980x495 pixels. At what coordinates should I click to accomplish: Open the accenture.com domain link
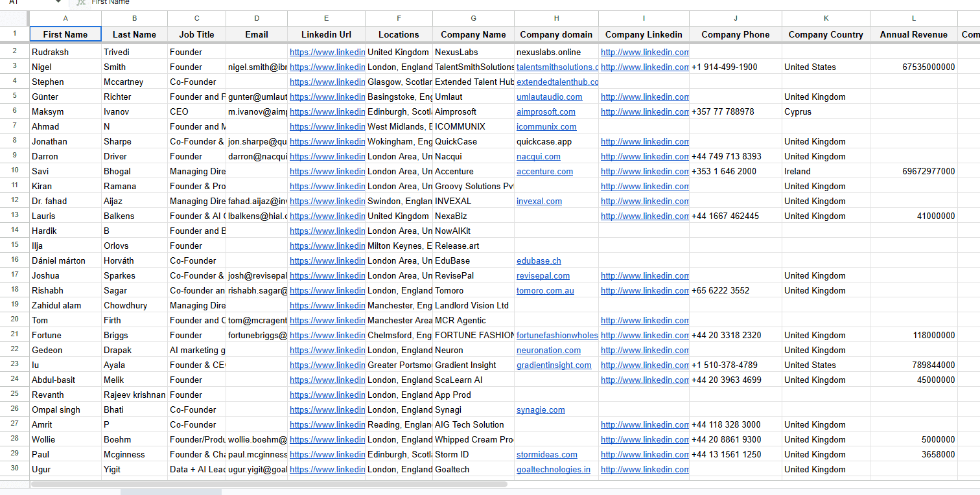tap(544, 172)
